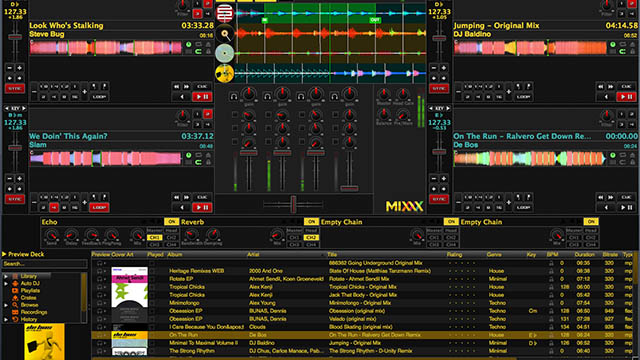Enable CH1 routing for Echo
This screenshot has height=360, width=640.
(x=154, y=238)
